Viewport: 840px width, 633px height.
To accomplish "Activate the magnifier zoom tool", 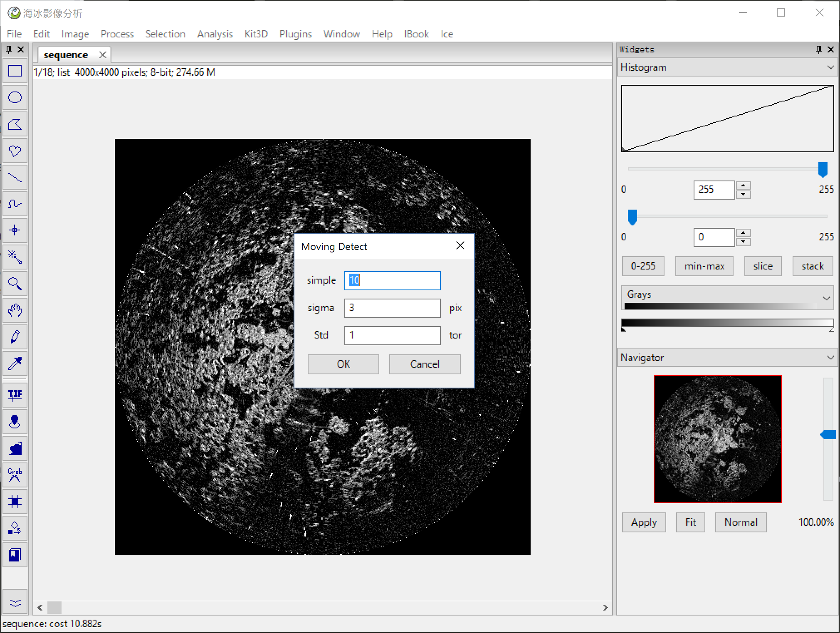I will pos(15,284).
